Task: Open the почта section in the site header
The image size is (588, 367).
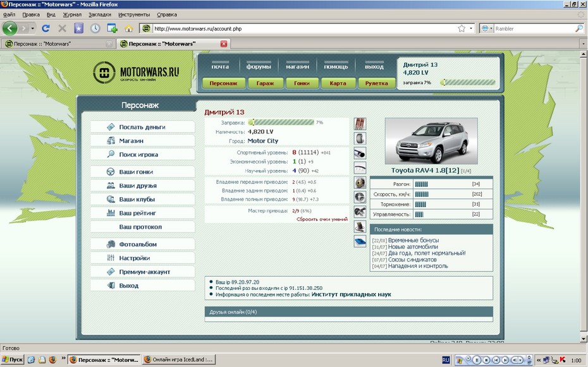Action: coord(220,67)
